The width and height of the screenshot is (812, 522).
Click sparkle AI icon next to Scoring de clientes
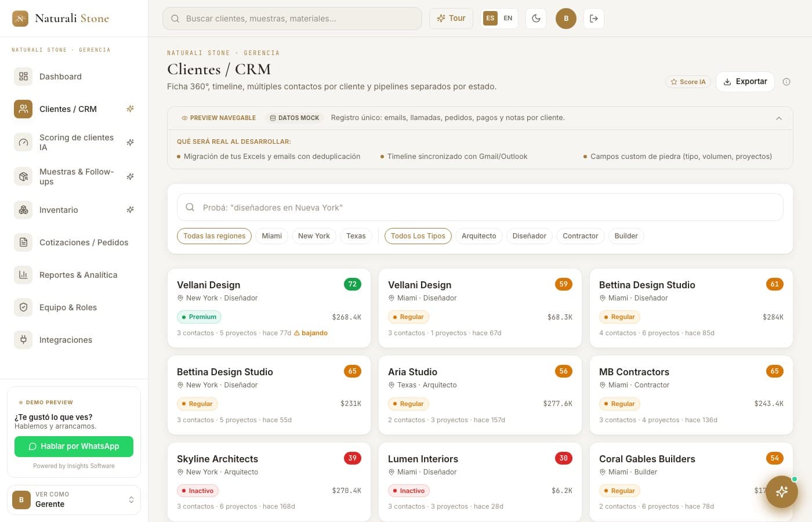(x=130, y=142)
